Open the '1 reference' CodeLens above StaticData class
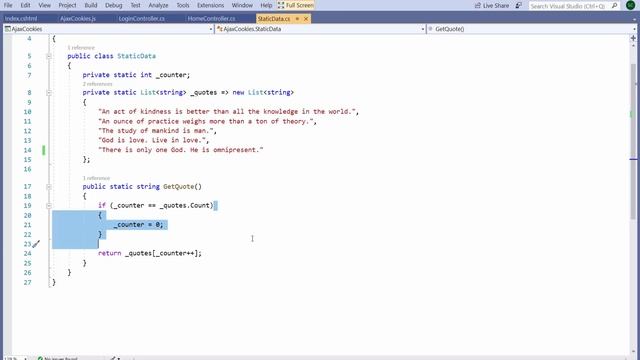Screen dimensions: 640x360 (x=81, y=48)
